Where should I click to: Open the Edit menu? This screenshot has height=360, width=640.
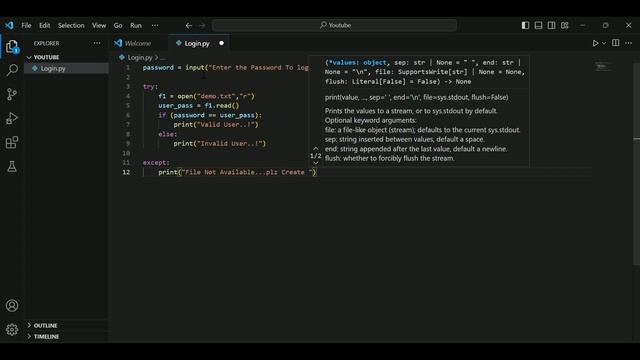tap(44, 25)
